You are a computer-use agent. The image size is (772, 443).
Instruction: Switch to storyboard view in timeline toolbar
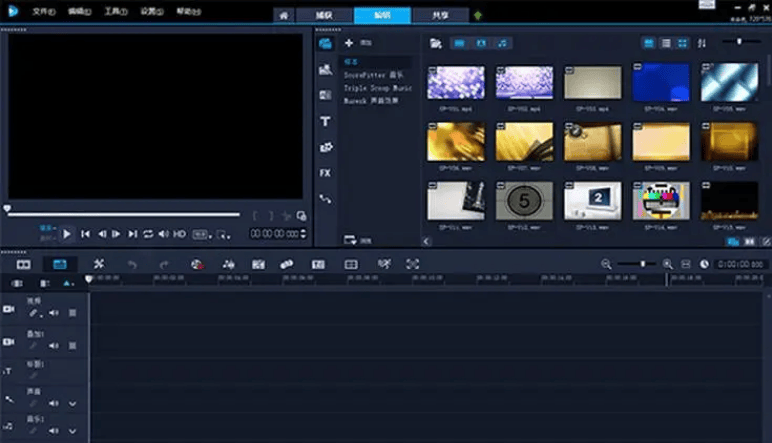pyautogui.click(x=23, y=264)
